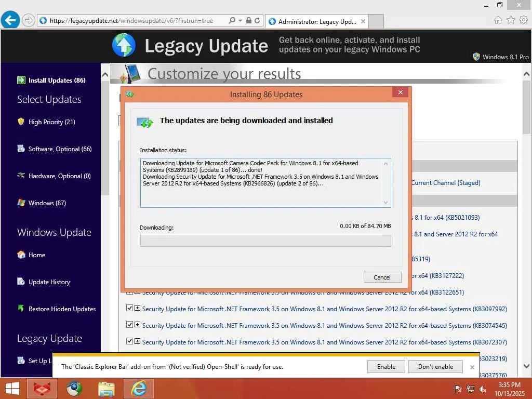
Task: Click the search magnifier in address bar
Action: (232, 21)
